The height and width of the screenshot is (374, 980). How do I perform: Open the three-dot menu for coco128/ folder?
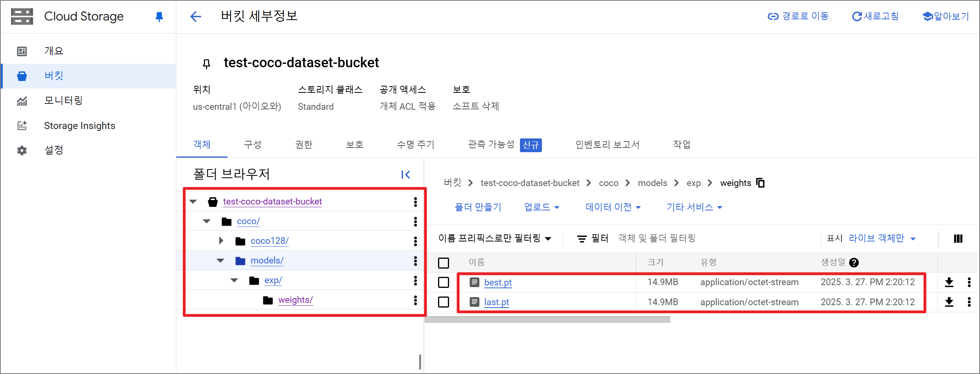coord(415,241)
